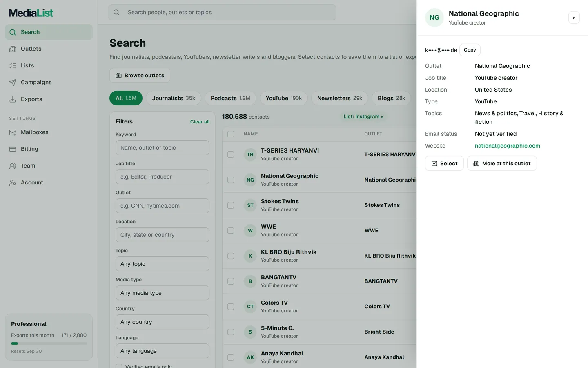Tick the checkbox for WWE
The image size is (588, 368).
tap(231, 231)
